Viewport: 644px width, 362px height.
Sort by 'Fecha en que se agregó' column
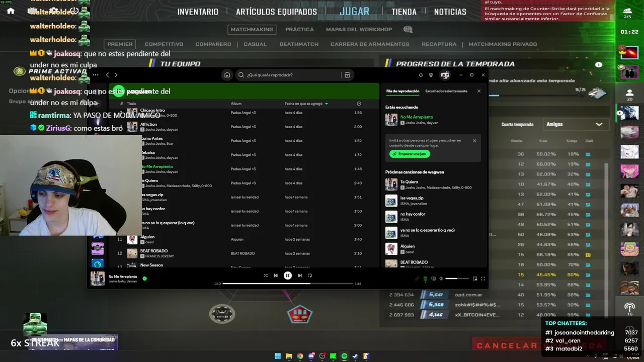(306, 104)
